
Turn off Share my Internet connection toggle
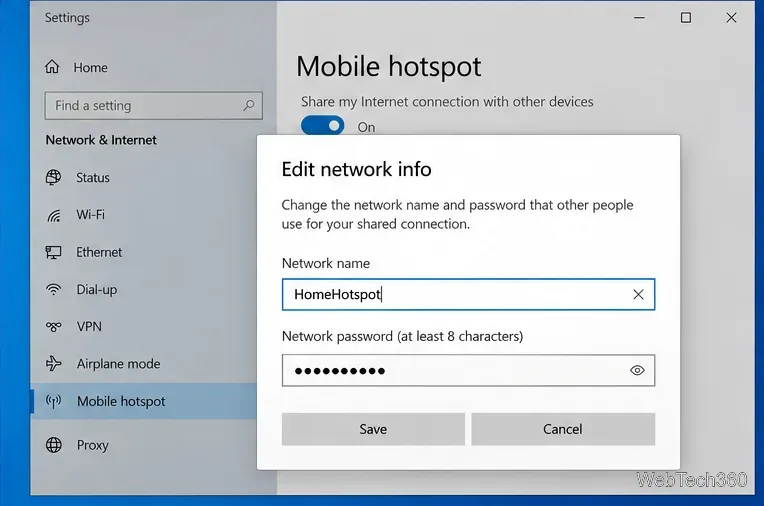[322, 126]
